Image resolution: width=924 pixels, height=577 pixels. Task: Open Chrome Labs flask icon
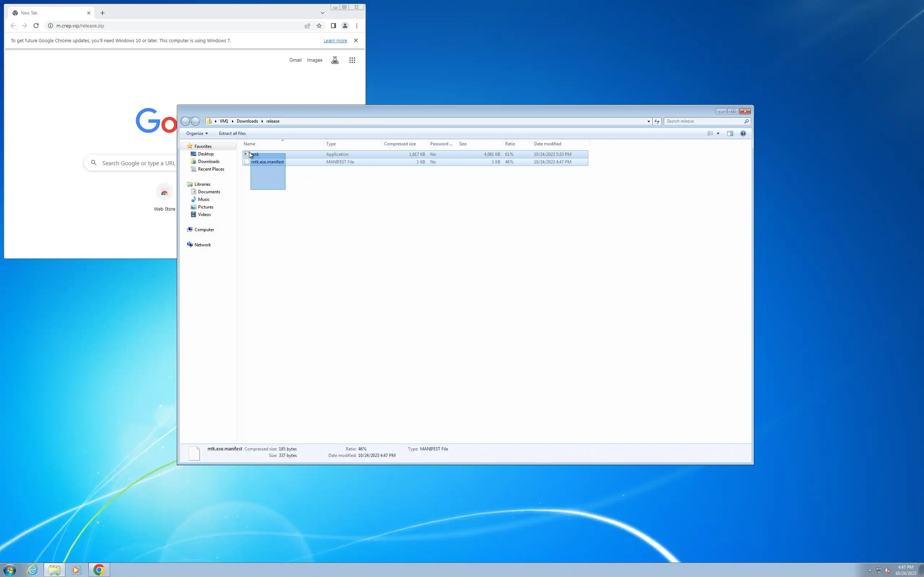tap(335, 60)
